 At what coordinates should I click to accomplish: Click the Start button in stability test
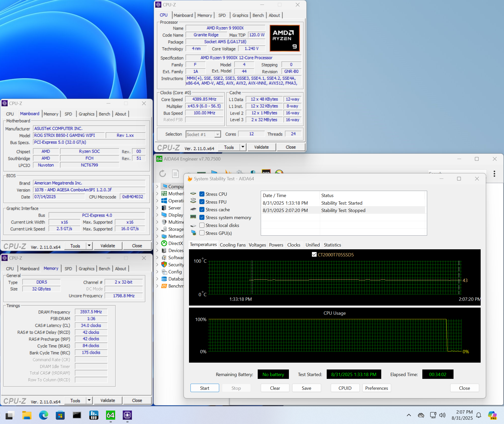coord(204,388)
